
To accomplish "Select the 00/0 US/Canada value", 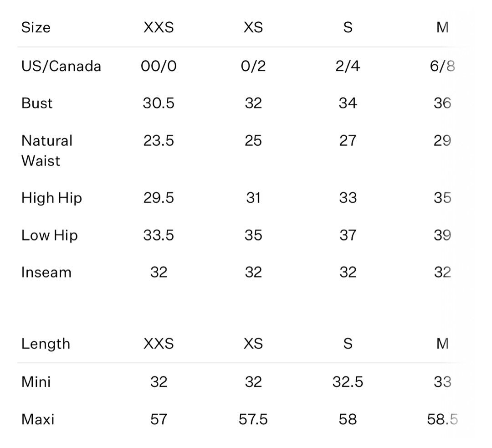I will click(159, 66).
